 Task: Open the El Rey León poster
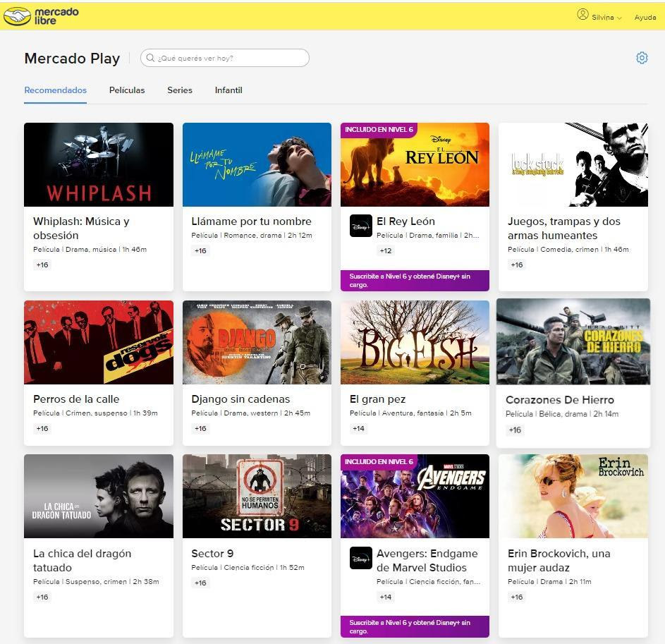[415, 164]
